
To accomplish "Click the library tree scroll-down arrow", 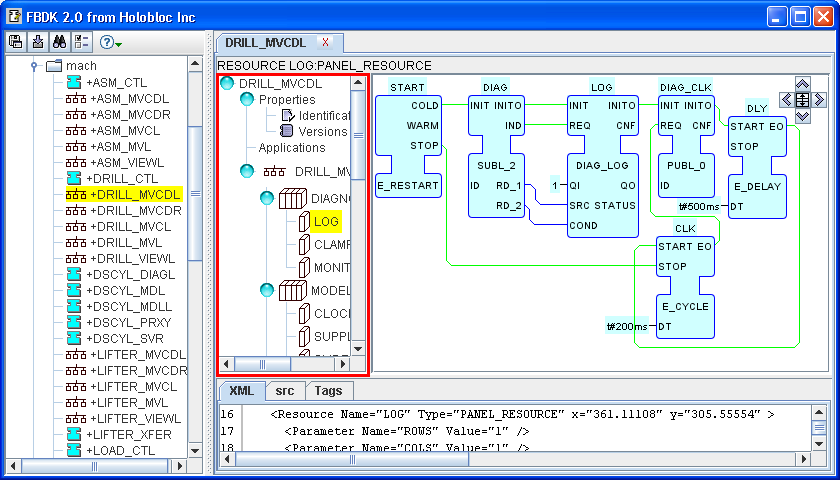I will coord(195,451).
